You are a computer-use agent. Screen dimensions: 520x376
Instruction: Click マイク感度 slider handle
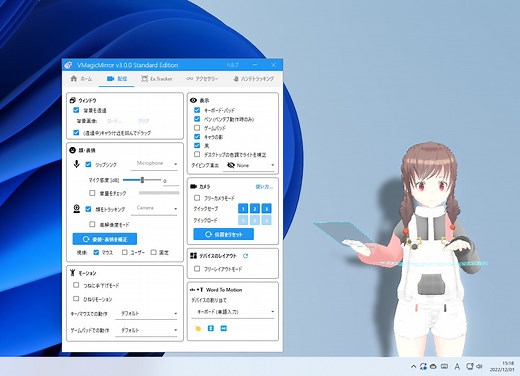pyautogui.click(x=142, y=180)
